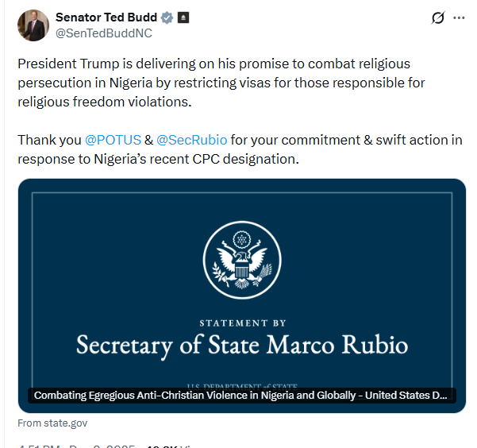Image resolution: width=477 pixels, height=448 pixels.
Task: Follow the @SecRubio mention link
Action: 191,139
